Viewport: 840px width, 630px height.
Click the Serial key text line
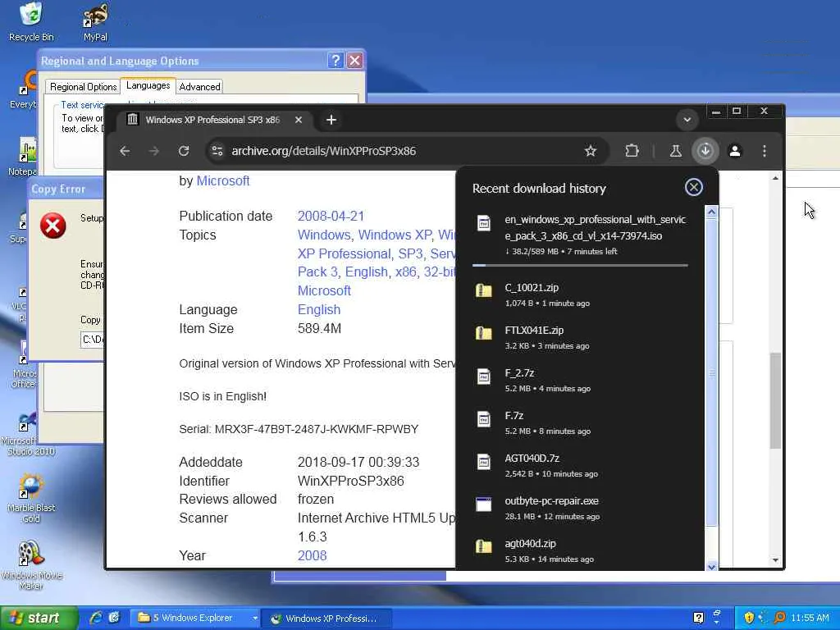coord(299,429)
